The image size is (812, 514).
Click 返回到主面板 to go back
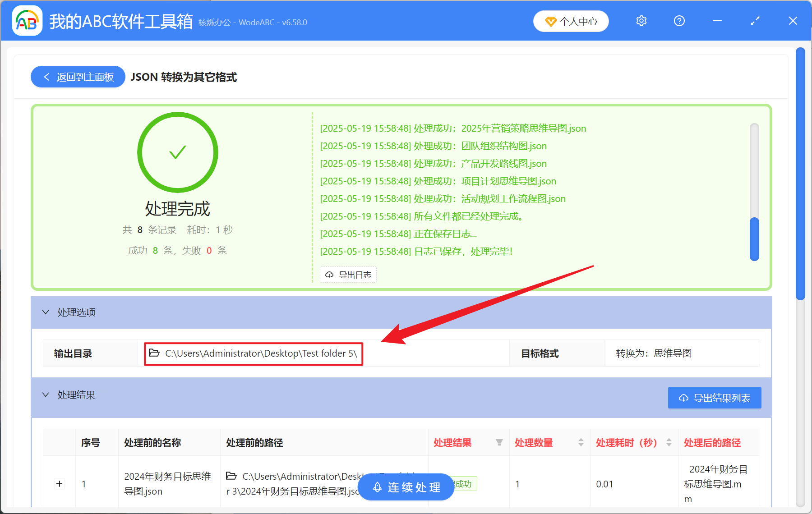[x=78, y=77]
